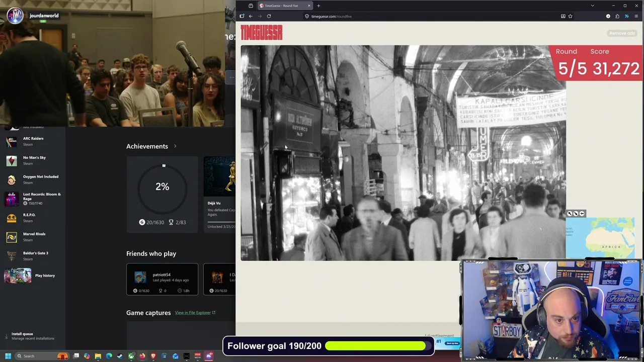Reload the TimeGuessr page
This screenshot has height=362, width=644.
click(269, 16)
